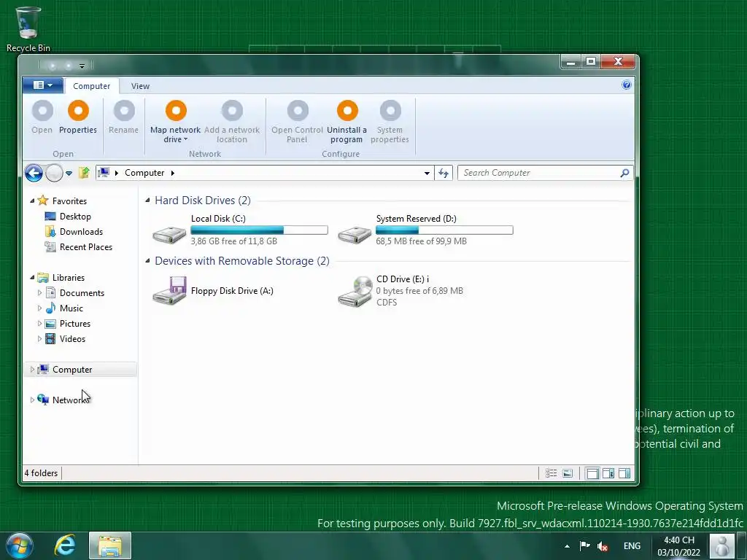Expand the Network tree node
747x560 pixels.
pos(32,400)
